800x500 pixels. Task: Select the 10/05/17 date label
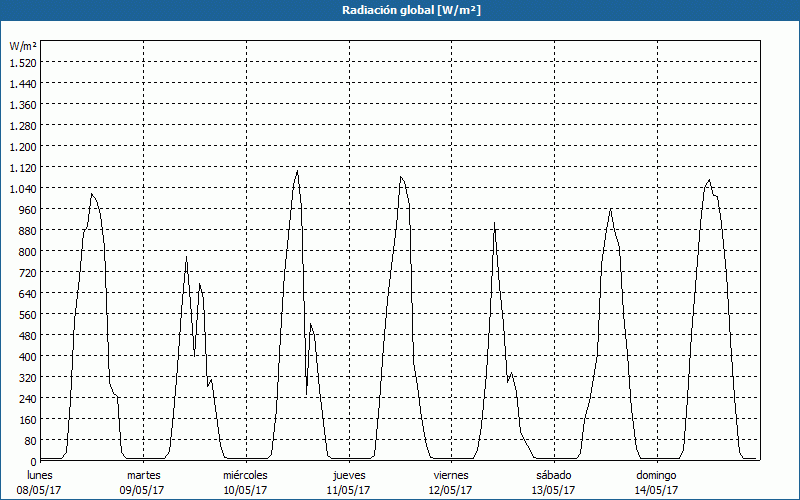point(245,490)
